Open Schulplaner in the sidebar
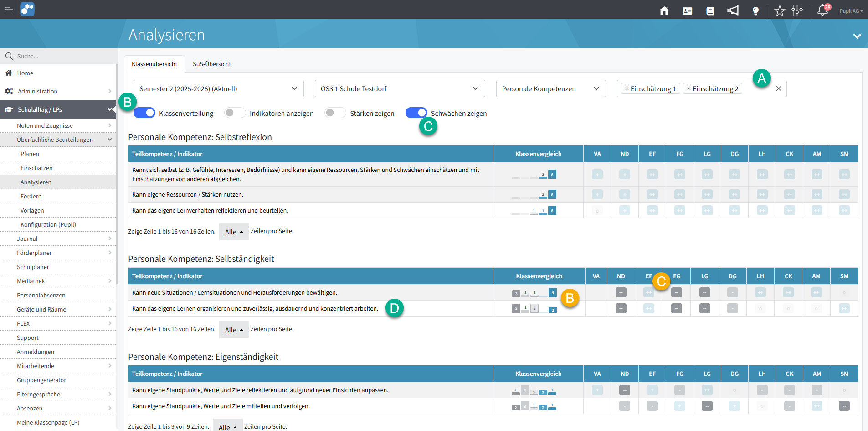 pyautogui.click(x=58, y=267)
